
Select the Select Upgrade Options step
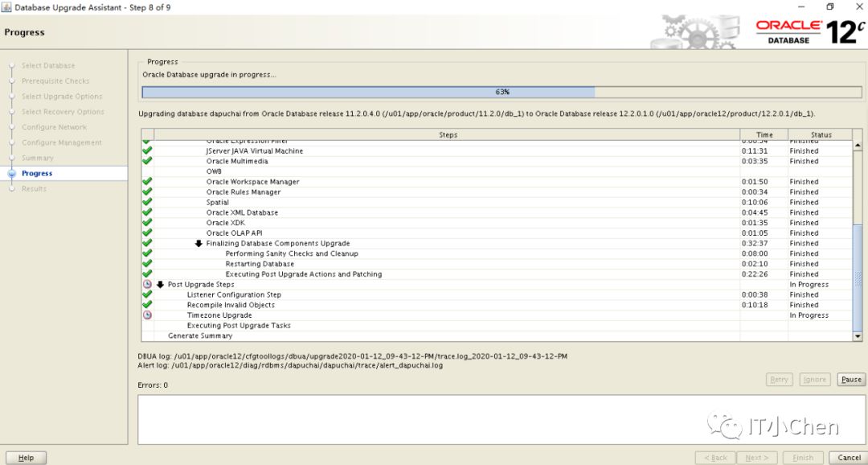tap(62, 97)
